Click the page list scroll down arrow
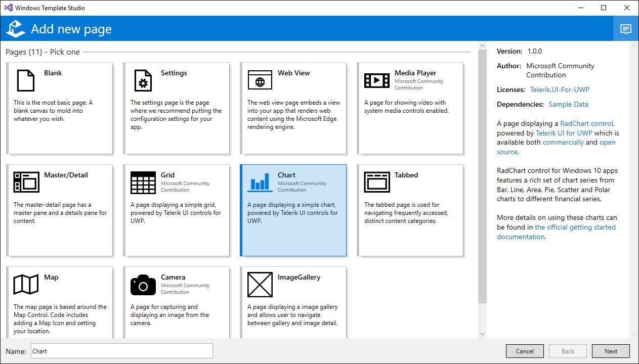Image resolution: width=639 pixels, height=364 pixels. click(482, 334)
